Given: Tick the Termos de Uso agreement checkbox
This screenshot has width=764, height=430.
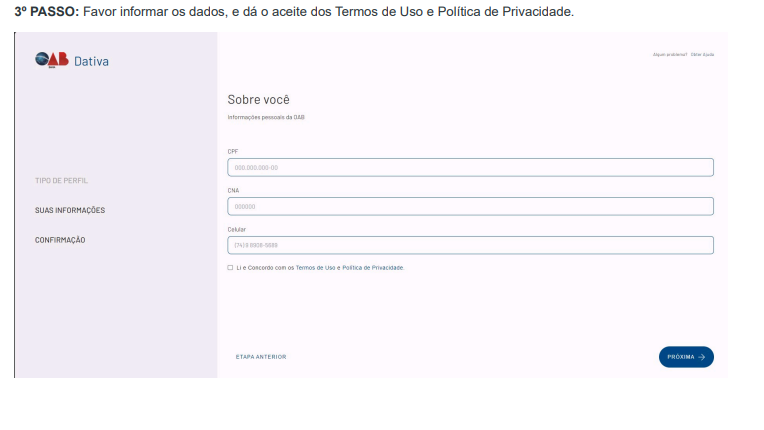Looking at the screenshot, I should pos(230,268).
